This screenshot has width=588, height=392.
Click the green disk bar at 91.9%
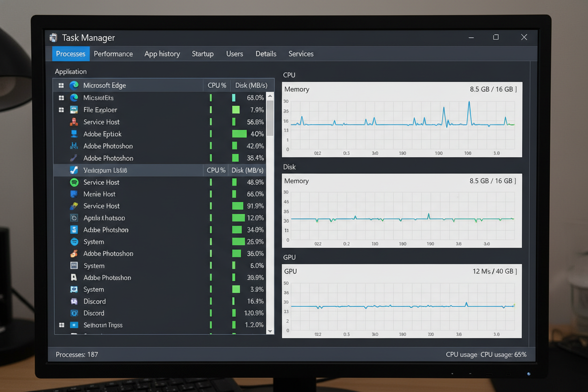[x=238, y=206]
